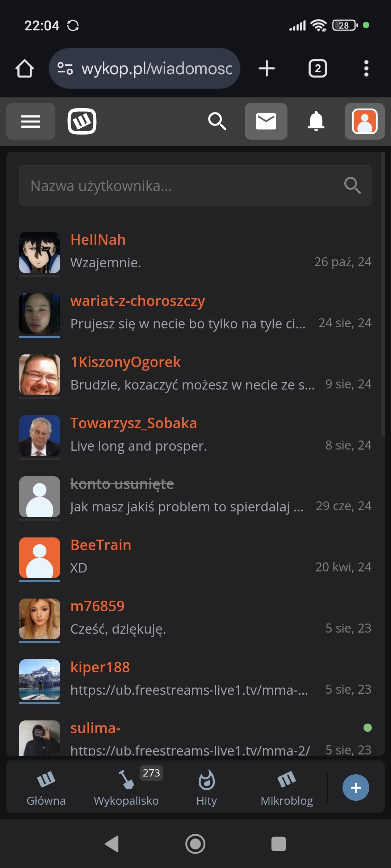
Task: Go to the browser home page icon
Action: pos(25,68)
